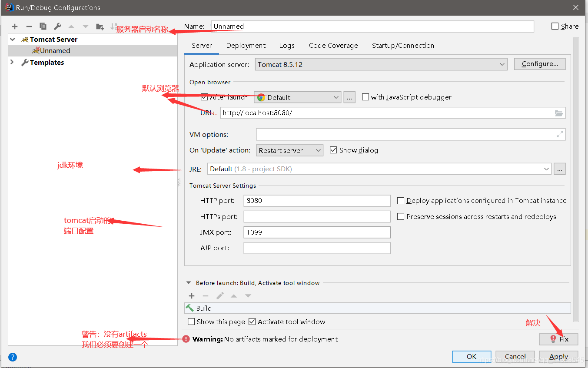Image resolution: width=588 pixels, height=368 pixels.
Task: Click IntelliJ icon in title bar
Action: click(x=9, y=7)
